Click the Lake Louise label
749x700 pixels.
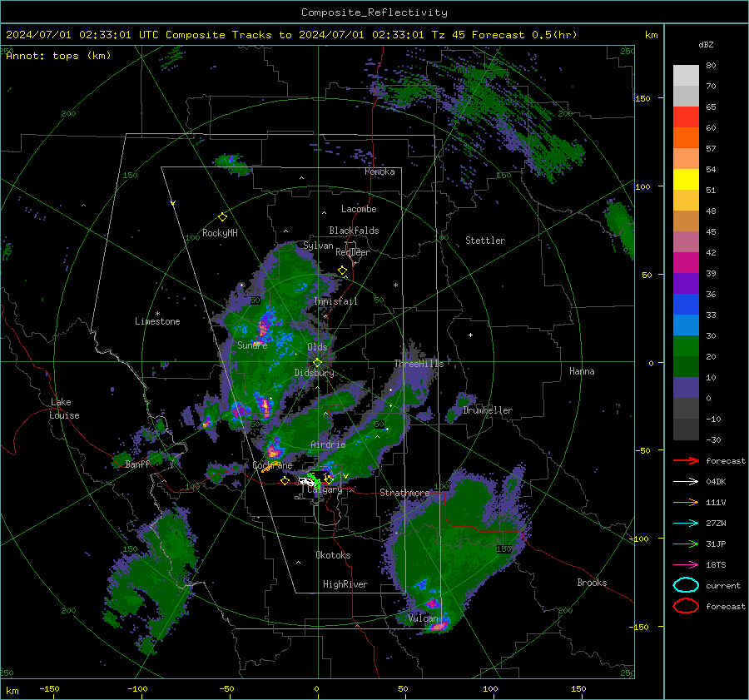point(64,409)
